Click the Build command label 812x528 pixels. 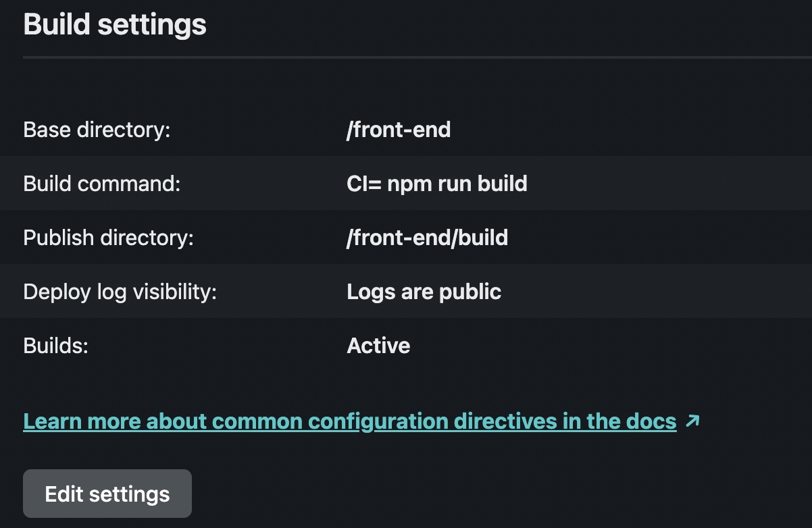click(x=101, y=183)
